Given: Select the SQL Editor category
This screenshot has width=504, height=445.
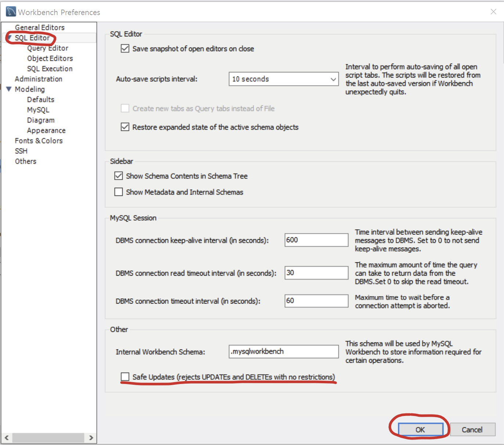Looking at the screenshot, I should [32, 38].
